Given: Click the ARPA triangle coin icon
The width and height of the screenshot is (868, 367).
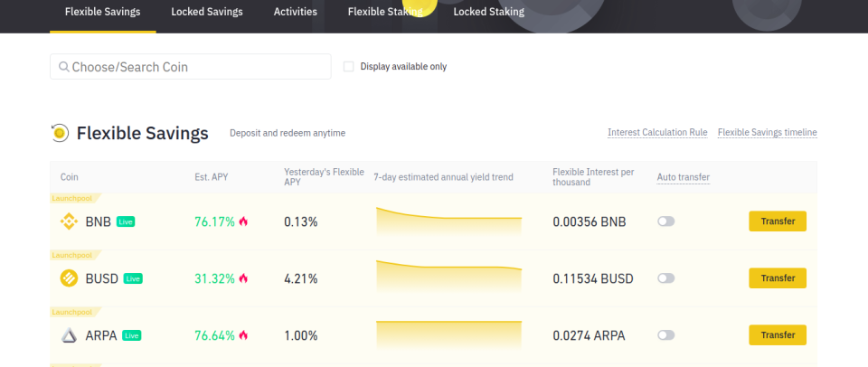Looking at the screenshot, I should pos(70,334).
